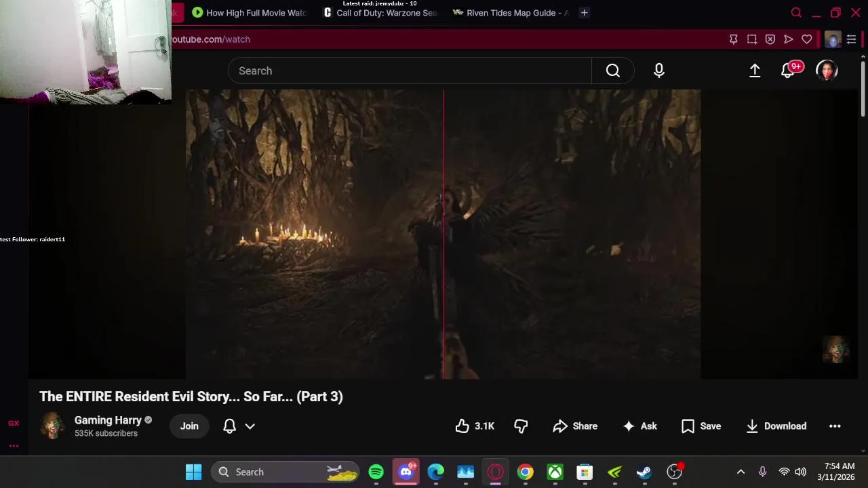
Task: Open the YouTube upload/create icon
Action: (x=755, y=70)
